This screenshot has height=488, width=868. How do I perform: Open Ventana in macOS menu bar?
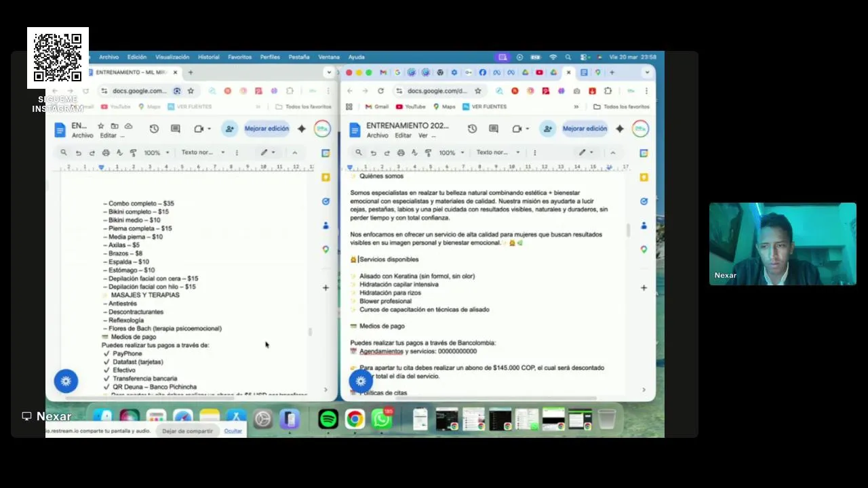329,57
